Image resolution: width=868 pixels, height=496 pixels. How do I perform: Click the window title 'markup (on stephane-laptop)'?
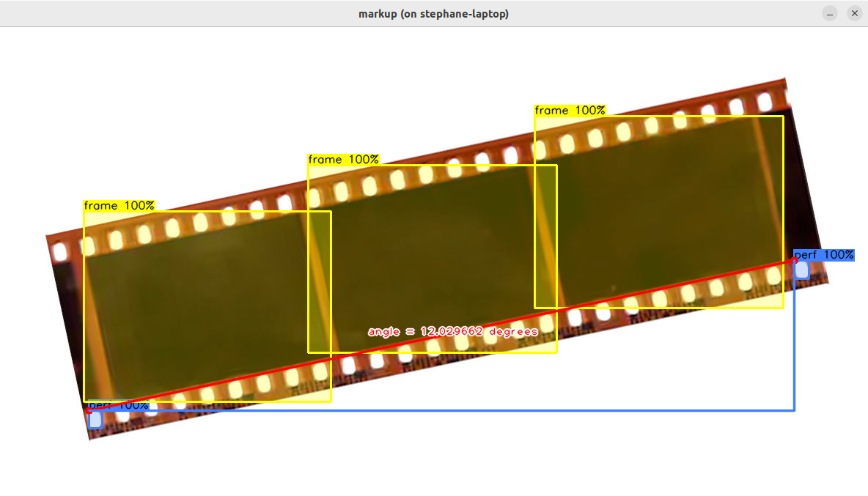point(433,14)
